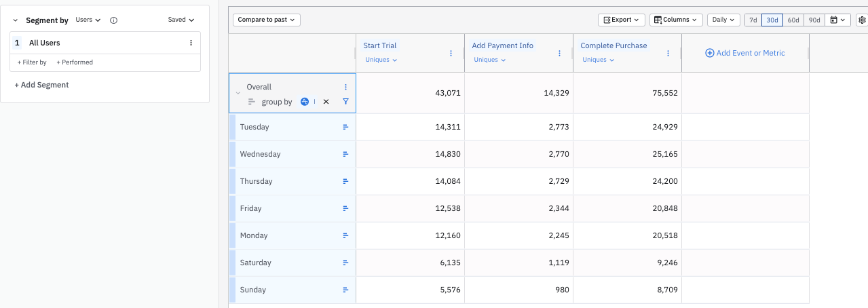
Task: Select the 7d time range
Action: (753, 20)
